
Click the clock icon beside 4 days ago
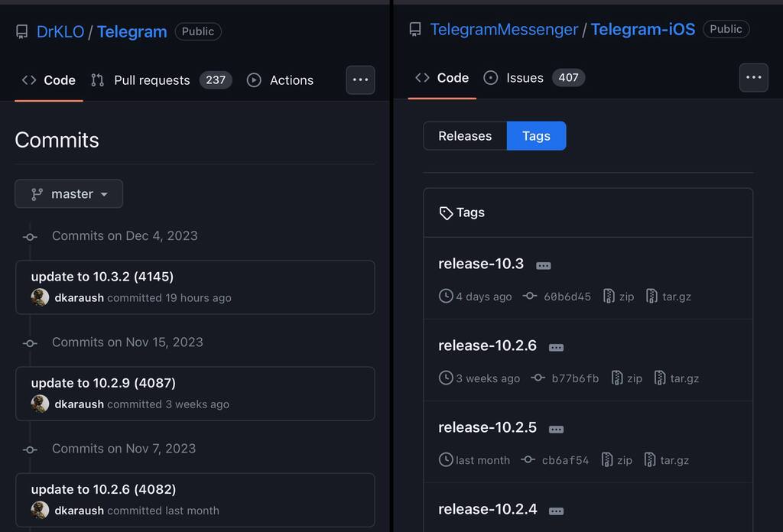tap(446, 296)
